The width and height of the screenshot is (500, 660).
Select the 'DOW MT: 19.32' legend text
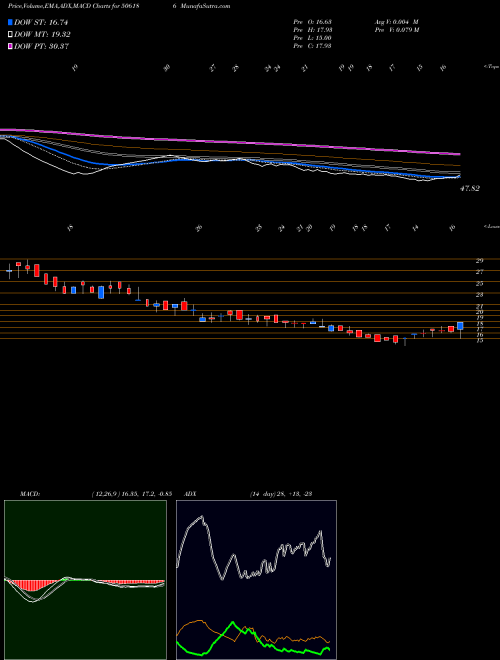[x=42, y=35]
